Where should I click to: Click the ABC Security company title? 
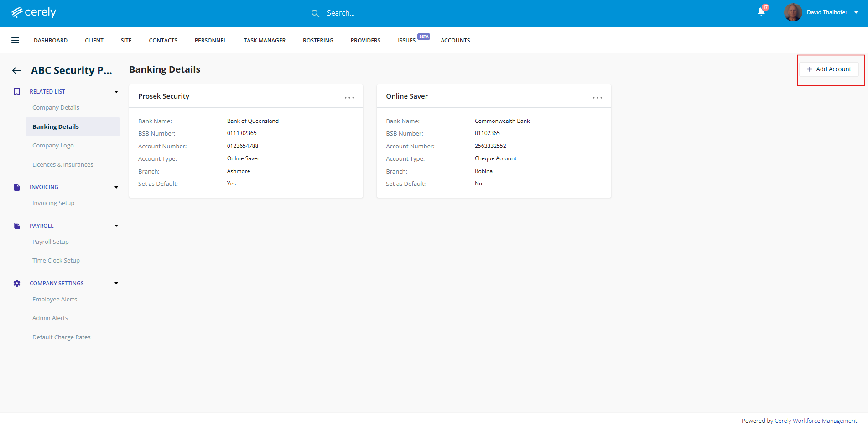pos(72,70)
